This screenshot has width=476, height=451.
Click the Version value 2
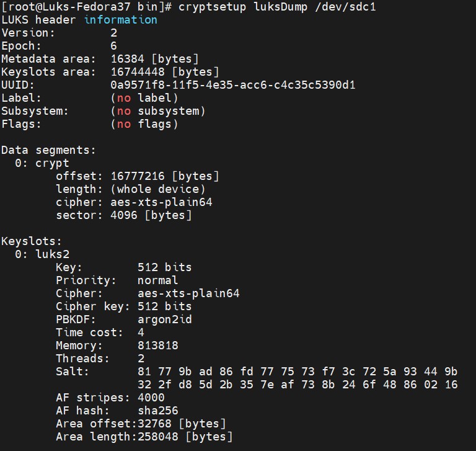[114, 33]
